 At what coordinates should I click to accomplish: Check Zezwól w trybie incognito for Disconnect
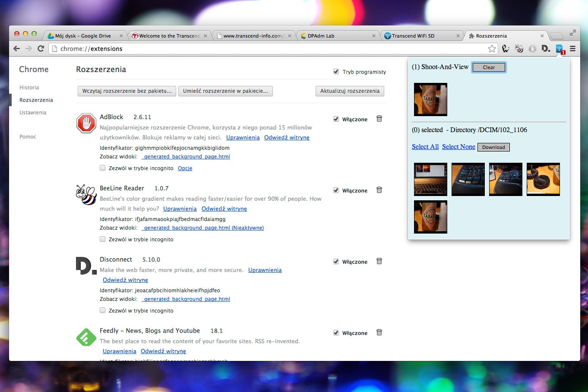pyautogui.click(x=102, y=310)
